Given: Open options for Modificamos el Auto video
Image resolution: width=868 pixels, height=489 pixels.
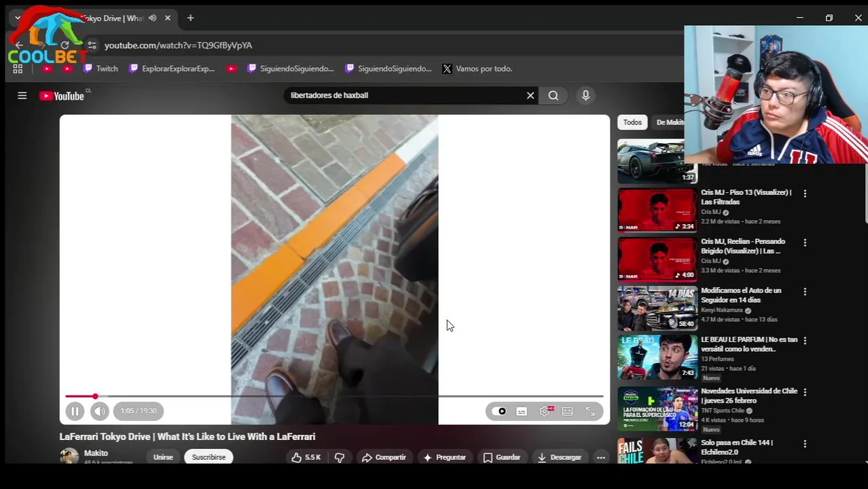Looking at the screenshot, I should (x=805, y=291).
